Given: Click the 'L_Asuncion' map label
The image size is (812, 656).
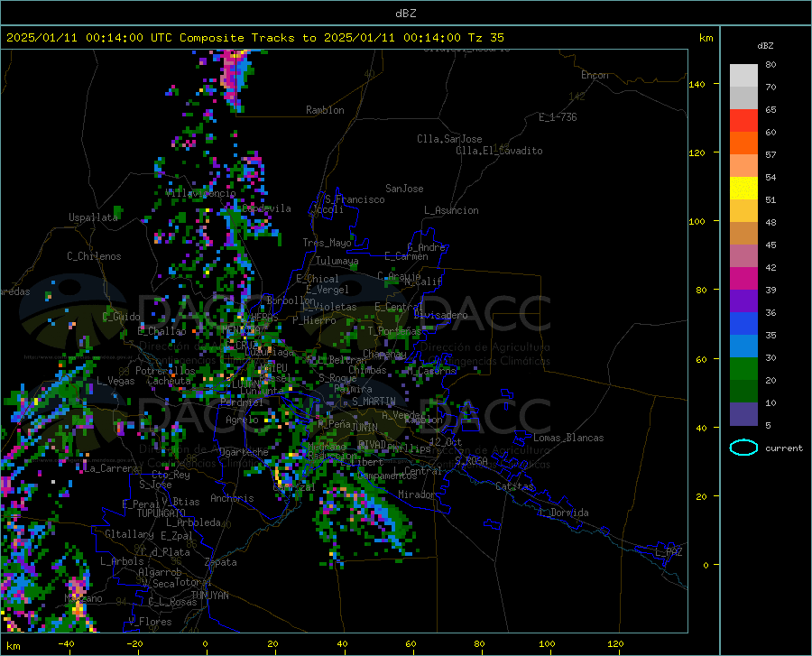Looking at the screenshot, I should click(x=451, y=210).
